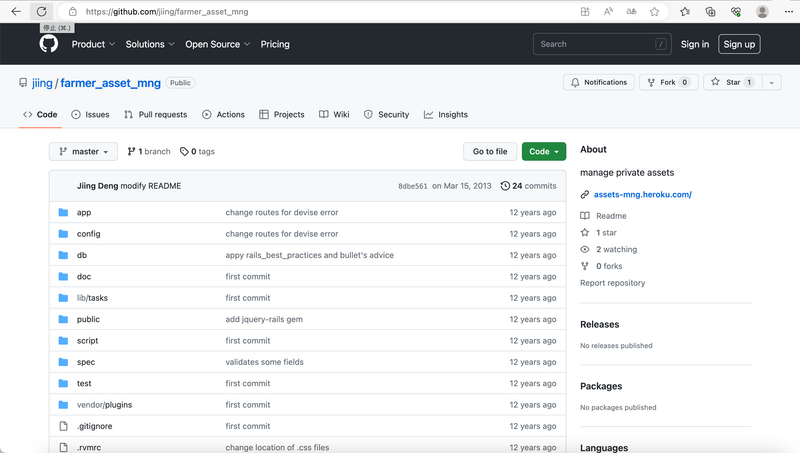Open the Releases heading link

[599, 324]
